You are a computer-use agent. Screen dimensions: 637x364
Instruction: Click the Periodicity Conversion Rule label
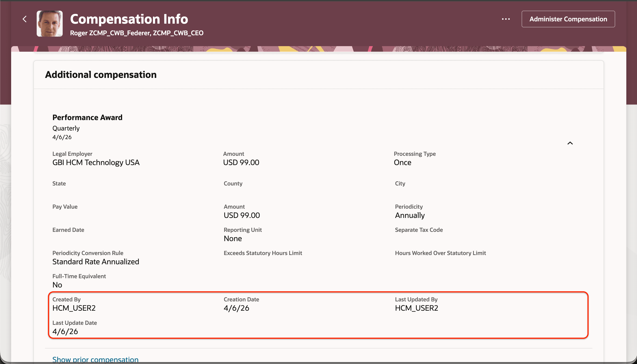(88, 253)
